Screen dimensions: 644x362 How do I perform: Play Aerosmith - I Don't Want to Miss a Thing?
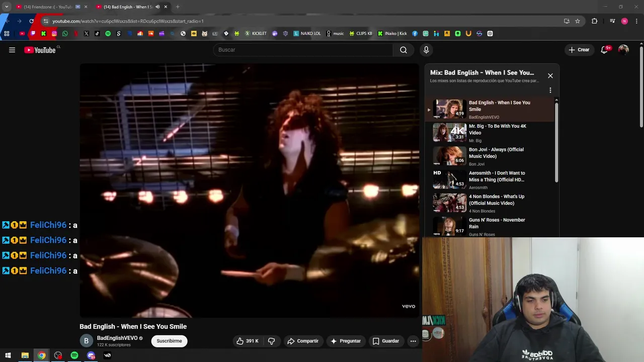(x=491, y=180)
